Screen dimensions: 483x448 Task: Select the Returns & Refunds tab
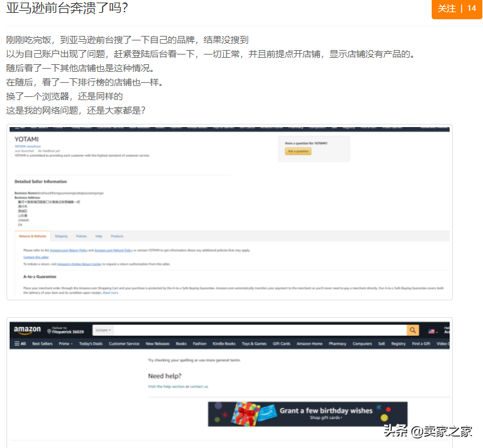click(x=33, y=236)
